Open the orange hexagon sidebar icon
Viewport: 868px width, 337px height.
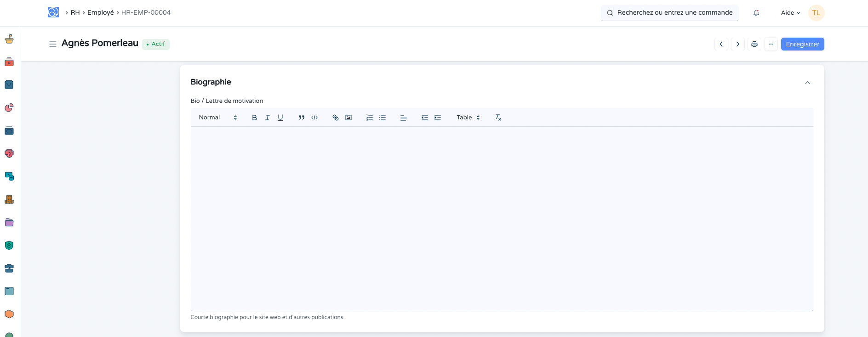point(9,314)
